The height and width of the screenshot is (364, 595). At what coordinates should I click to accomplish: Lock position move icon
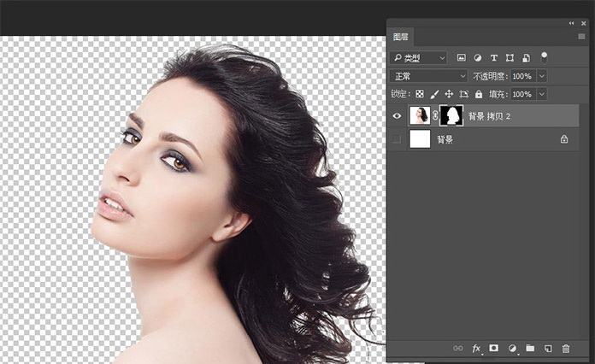(449, 94)
